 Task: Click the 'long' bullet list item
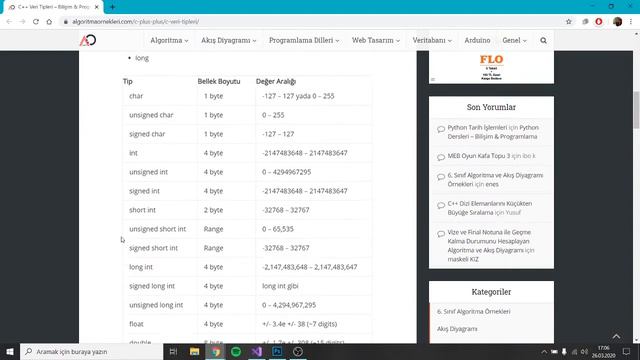142,58
